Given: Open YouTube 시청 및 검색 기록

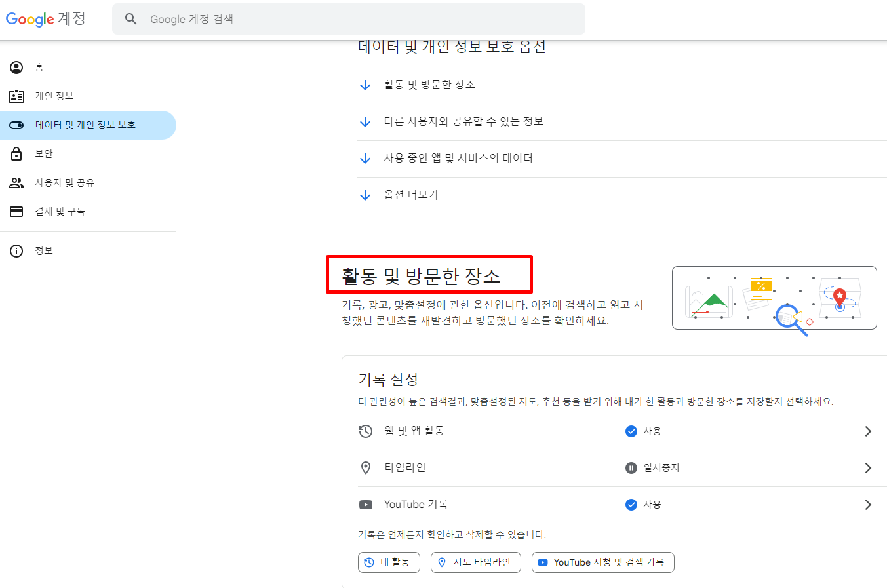Looking at the screenshot, I should 602,562.
